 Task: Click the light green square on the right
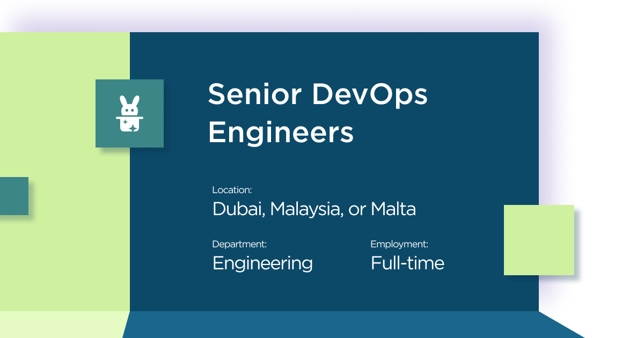pyautogui.click(x=539, y=240)
